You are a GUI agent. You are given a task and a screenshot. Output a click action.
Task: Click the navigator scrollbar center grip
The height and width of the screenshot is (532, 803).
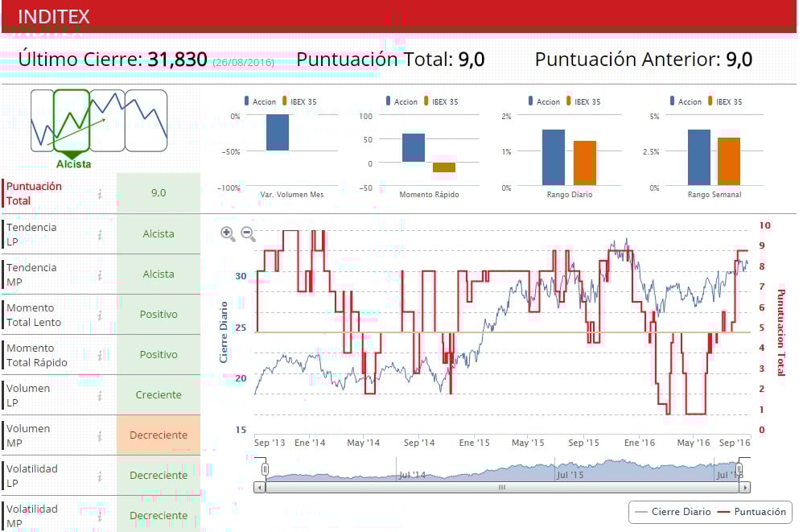pos(502,487)
